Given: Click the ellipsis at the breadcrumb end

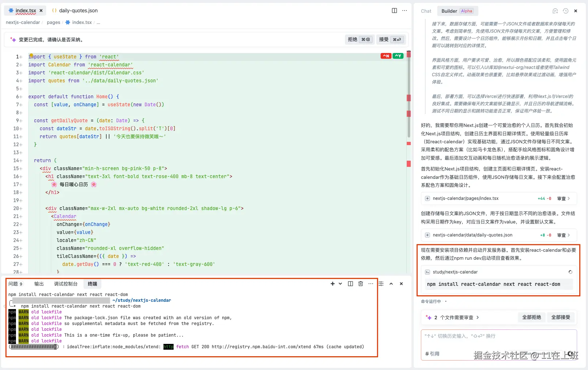Looking at the screenshot, I should coord(98,22).
